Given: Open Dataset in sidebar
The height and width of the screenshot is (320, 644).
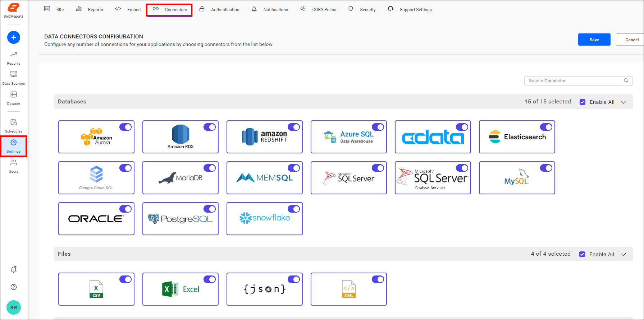Looking at the screenshot, I should click(14, 98).
